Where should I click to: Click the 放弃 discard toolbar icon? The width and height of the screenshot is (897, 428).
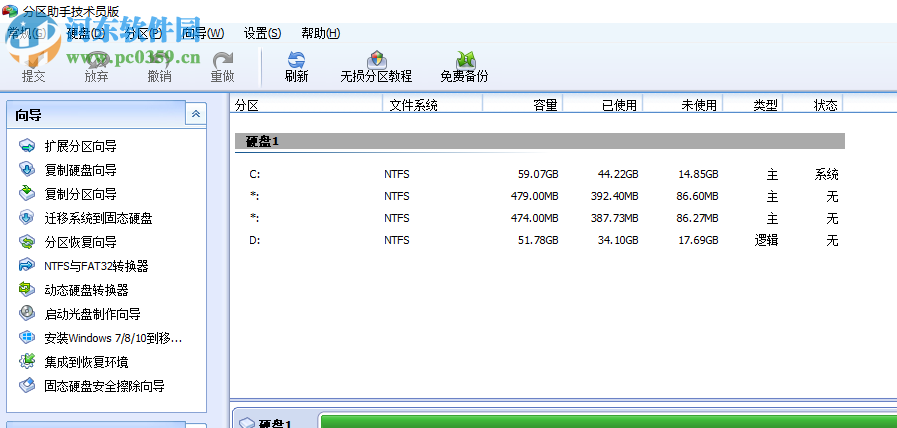[96, 60]
